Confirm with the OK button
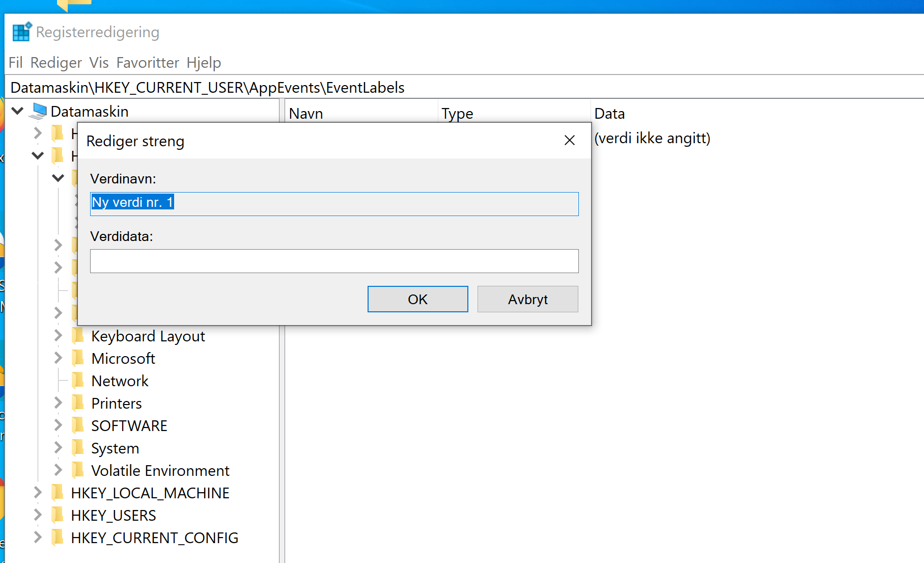This screenshot has width=924, height=563. pyautogui.click(x=417, y=299)
